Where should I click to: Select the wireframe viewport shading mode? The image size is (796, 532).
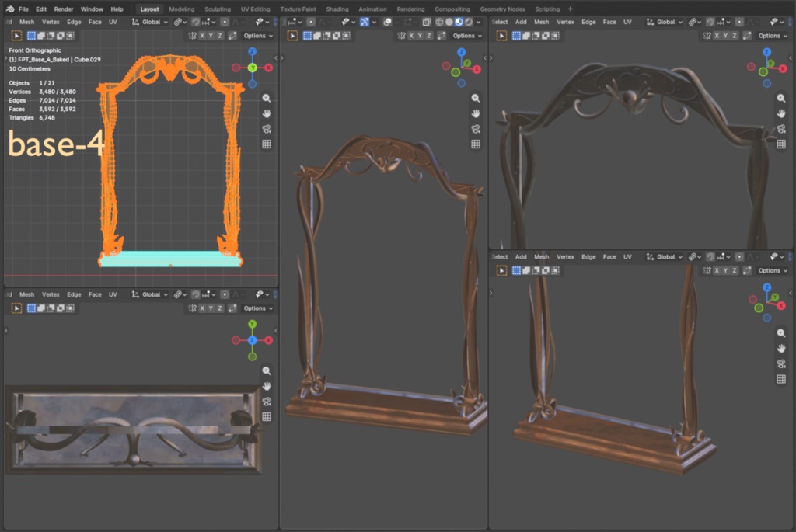point(439,22)
